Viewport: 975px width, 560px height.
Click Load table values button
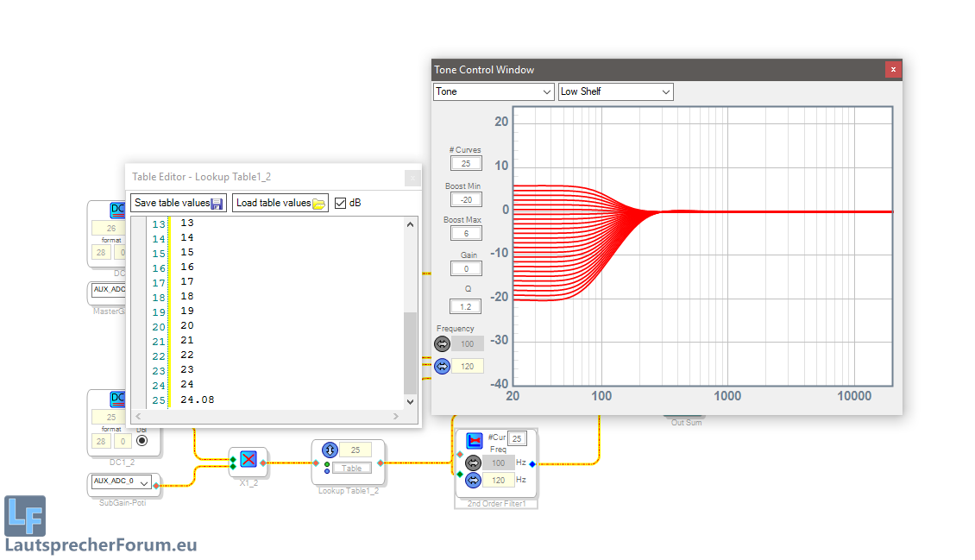280,203
